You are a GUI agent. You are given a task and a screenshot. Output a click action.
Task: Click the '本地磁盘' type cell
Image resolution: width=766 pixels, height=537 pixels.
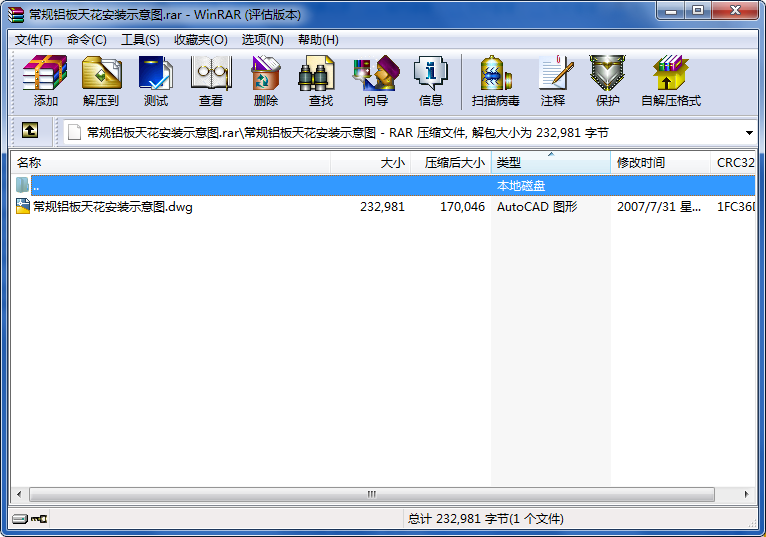pos(521,186)
